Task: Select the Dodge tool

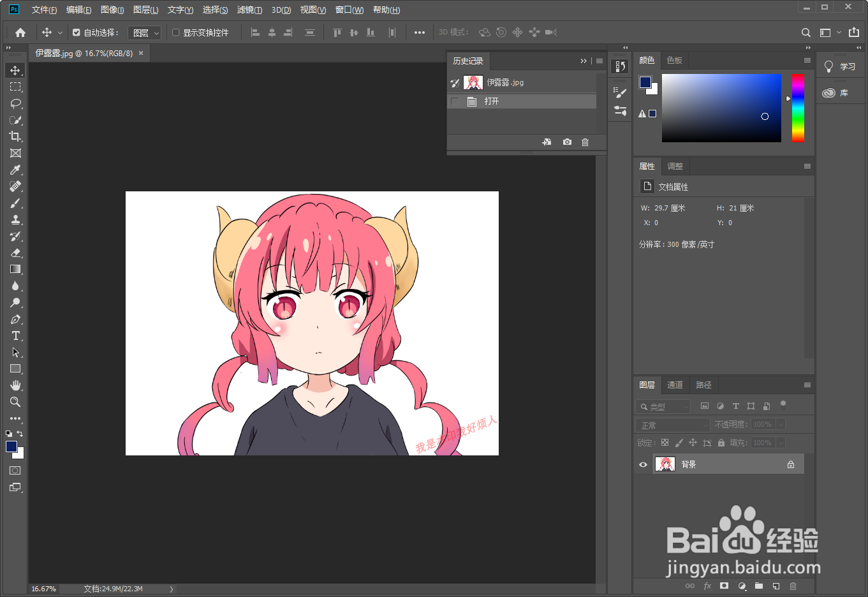Action: [x=15, y=302]
